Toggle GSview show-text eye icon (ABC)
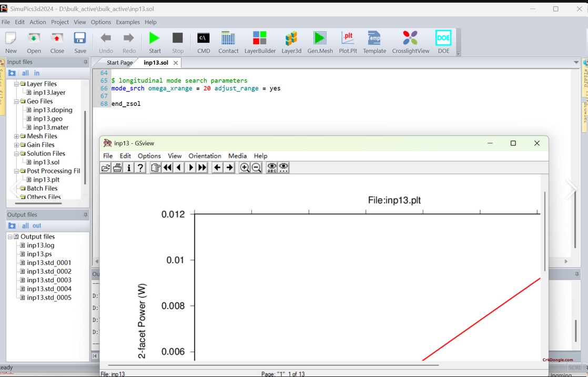 272,168
